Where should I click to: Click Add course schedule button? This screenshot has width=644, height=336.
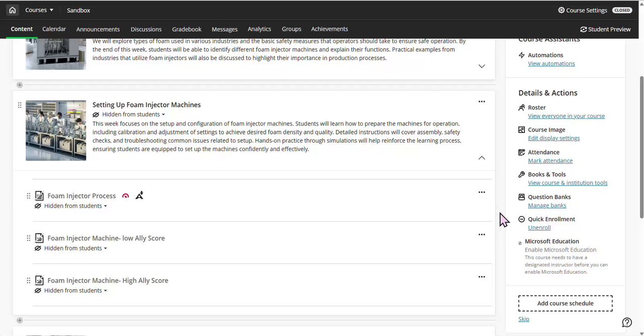tap(565, 303)
